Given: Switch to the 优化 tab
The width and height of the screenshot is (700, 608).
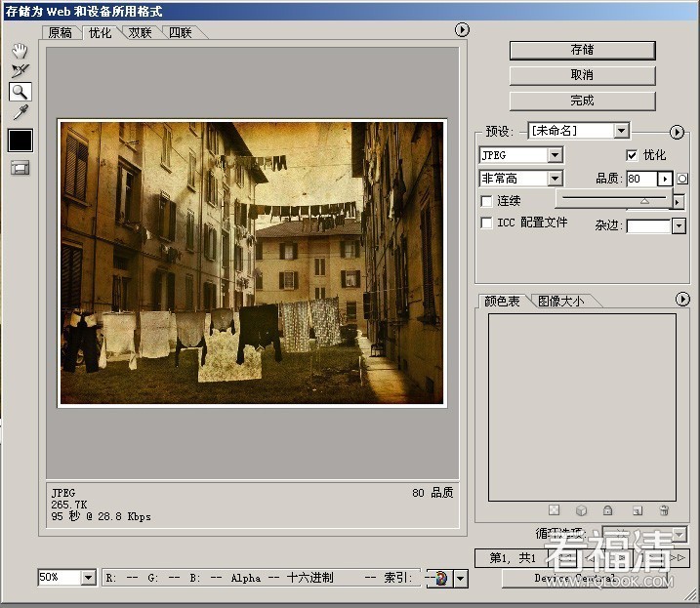Looking at the screenshot, I should coord(100,32).
